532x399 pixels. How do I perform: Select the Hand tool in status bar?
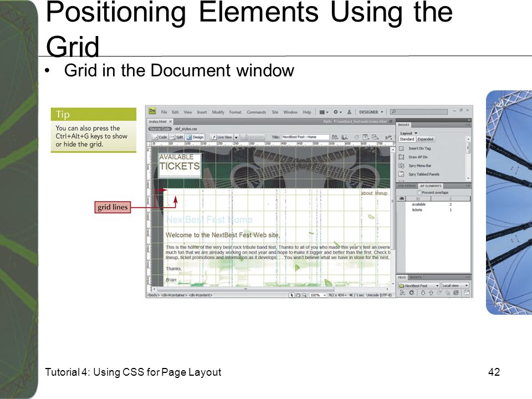tap(298, 295)
